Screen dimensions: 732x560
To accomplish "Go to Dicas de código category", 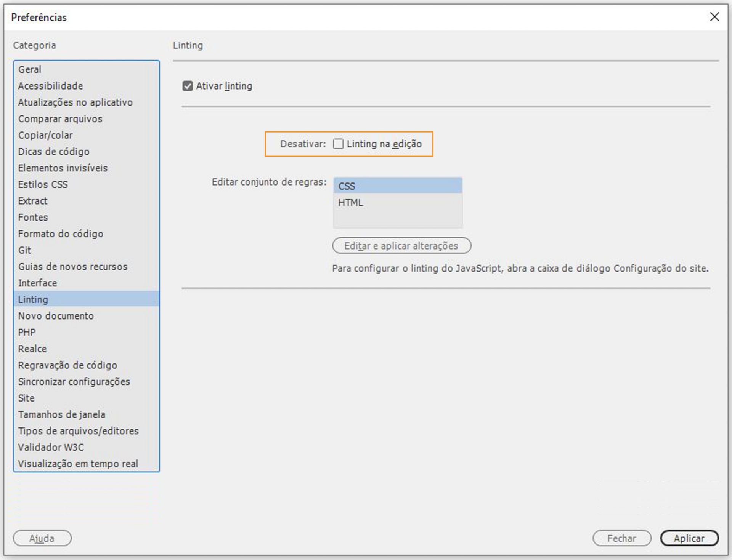I will [x=54, y=152].
